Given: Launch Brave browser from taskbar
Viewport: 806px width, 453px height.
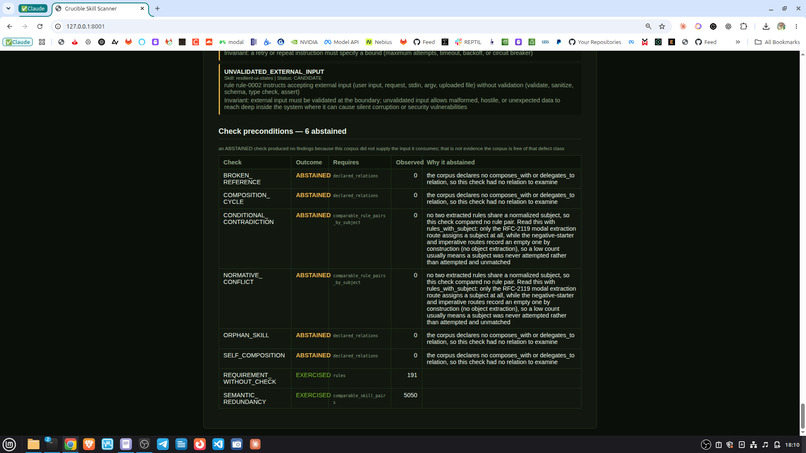Looking at the screenshot, I should [89, 444].
